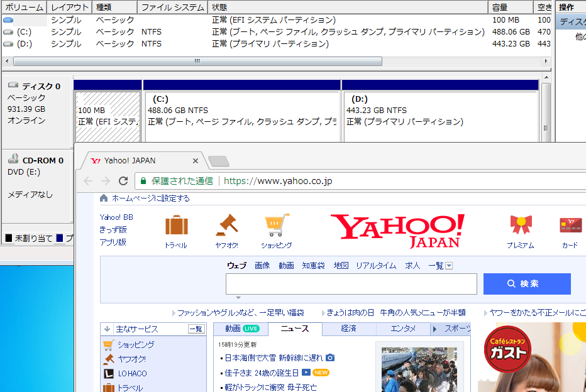Click the ヤフオク! gavel icon in 主なサービス
This screenshot has width=586, height=392.
(108, 359)
